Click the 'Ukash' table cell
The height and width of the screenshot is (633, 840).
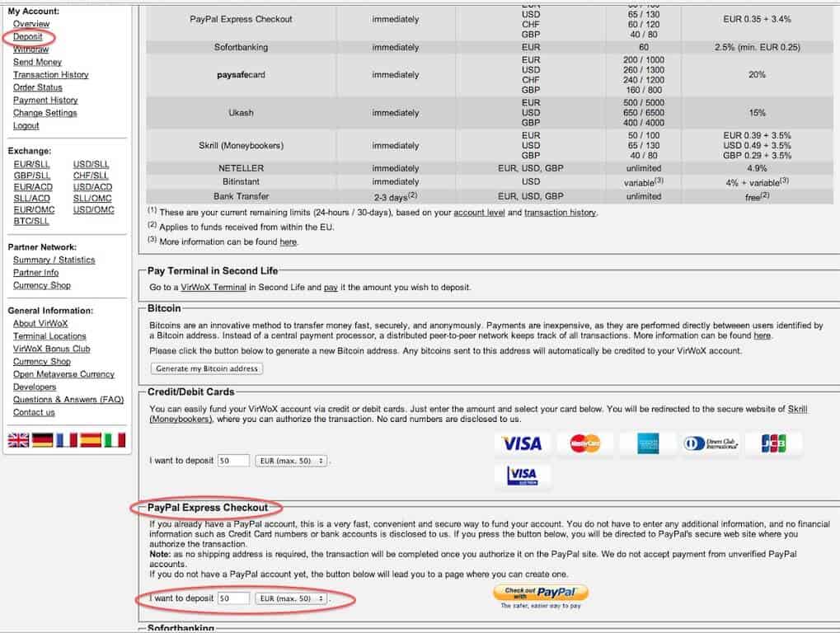(241, 113)
